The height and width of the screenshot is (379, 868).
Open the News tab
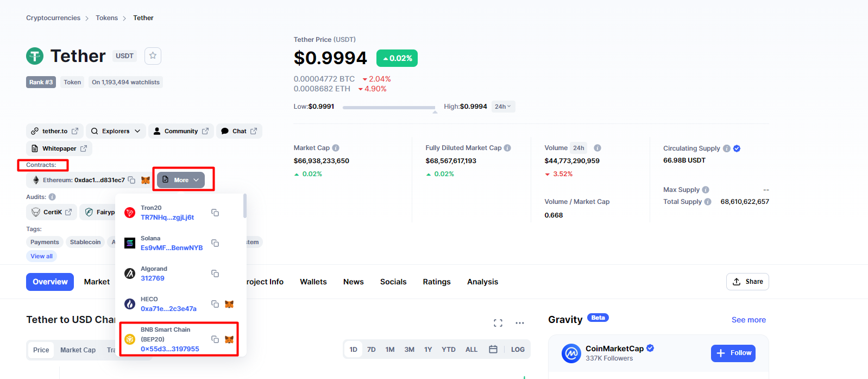354,282
